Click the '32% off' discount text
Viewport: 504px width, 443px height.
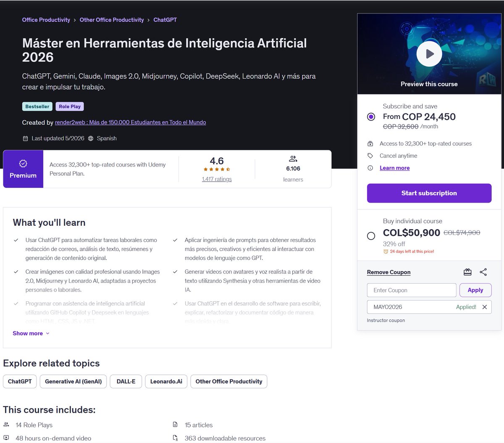(x=394, y=244)
